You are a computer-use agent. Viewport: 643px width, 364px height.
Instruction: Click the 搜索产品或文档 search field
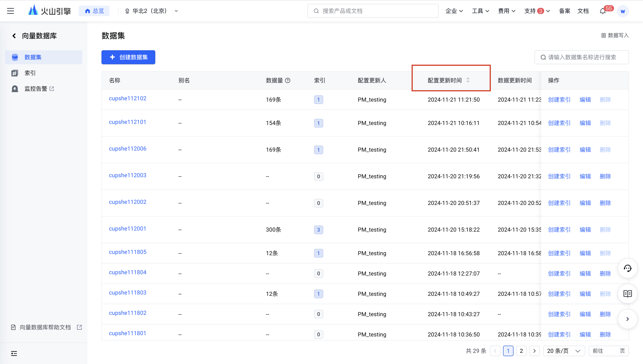click(x=373, y=11)
